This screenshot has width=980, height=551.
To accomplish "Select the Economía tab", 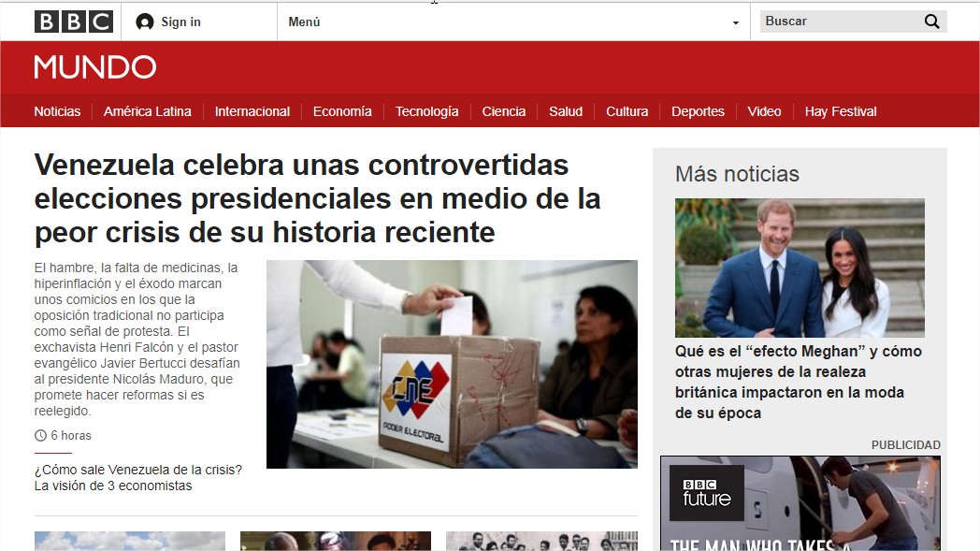I will 342,111.
